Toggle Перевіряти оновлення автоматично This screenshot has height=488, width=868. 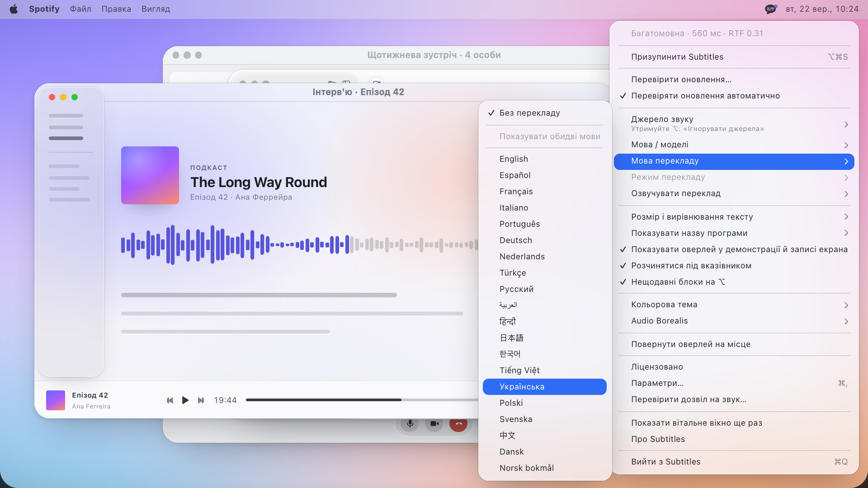point(734,96)
